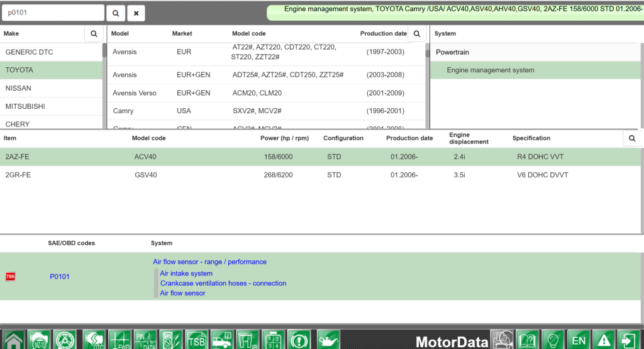This screenshot has width=644, height=349.
Task: Open the connector pinout 1-2-3-4 icon
Action: point(274,340)
